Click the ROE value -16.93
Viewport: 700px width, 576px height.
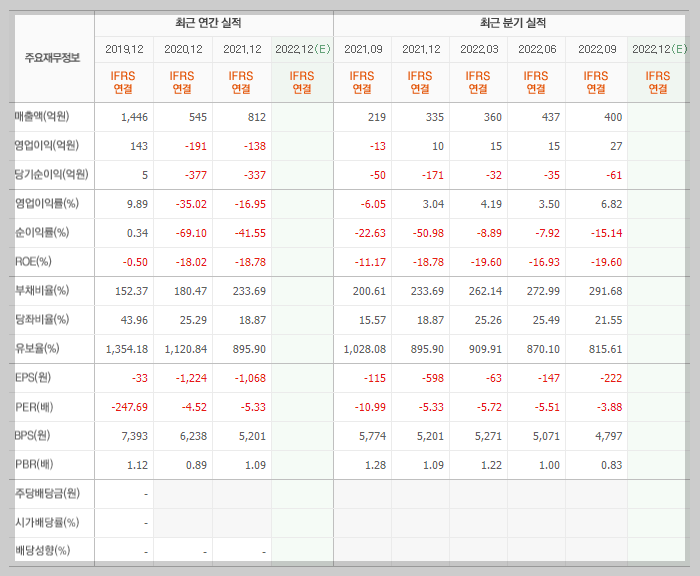coord(544,263)
